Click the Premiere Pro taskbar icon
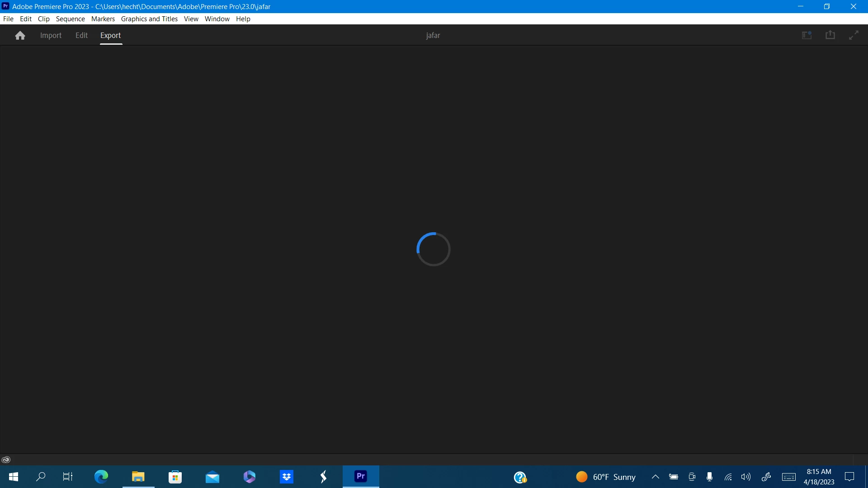The width and height of the screenshot is (868, 488). tap(361, 477)
